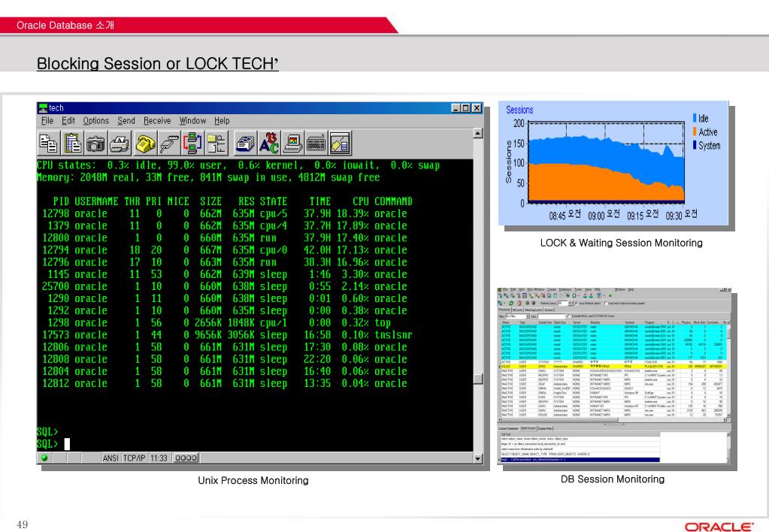Click the 0000 status bar field
The height and width of the screenshot is (532, 769).
(186, 458)
